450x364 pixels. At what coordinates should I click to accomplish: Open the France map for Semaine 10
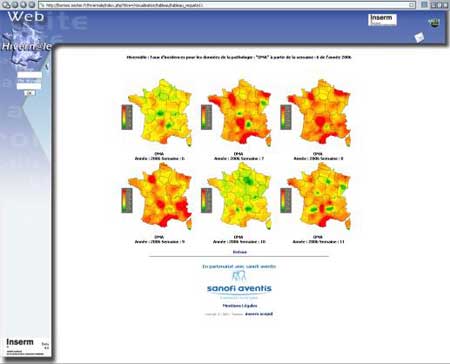[x=240, y=196]
